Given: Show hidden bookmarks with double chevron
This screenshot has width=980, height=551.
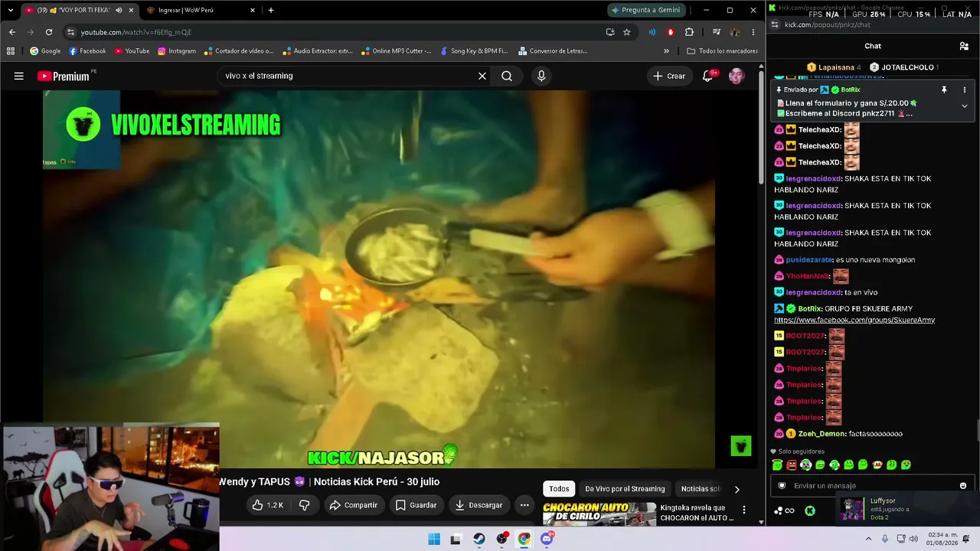Looking at the screenshot, I should (666, 51).
